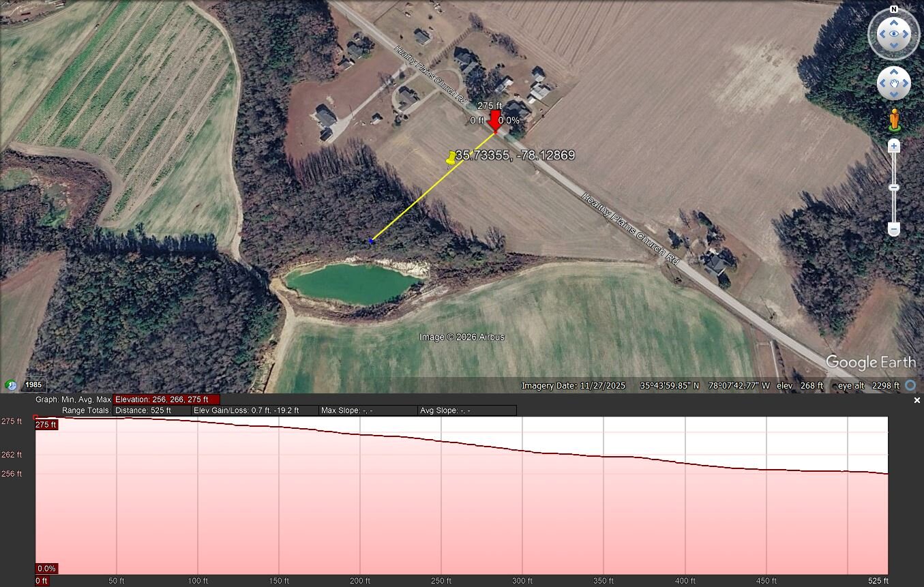924x587 pixels.
Task: Click the look-right arrow on the eye joystick
Action: 906,33
